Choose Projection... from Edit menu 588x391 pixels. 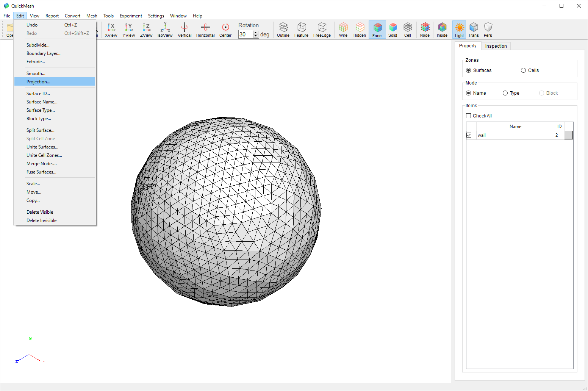55,82
